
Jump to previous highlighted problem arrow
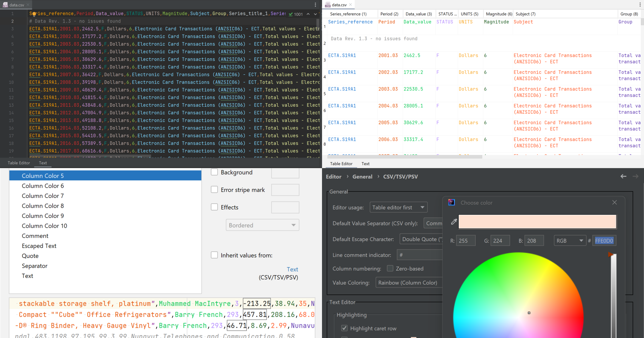[x=308, y=14]
